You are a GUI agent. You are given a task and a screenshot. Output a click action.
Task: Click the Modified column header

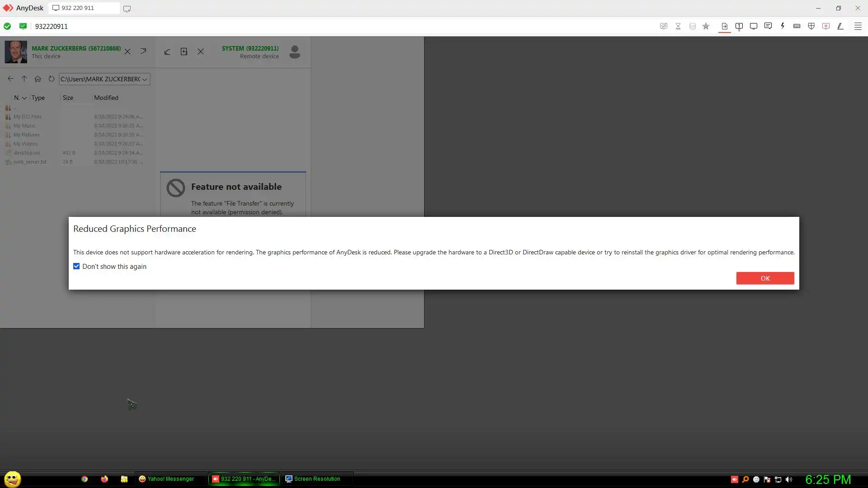click(106, 98)
